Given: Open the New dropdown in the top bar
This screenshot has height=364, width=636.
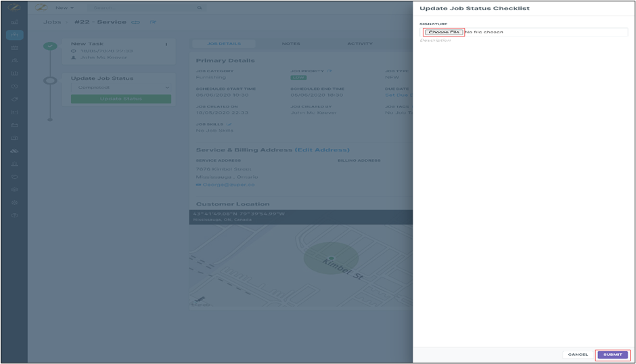Looking at the screenshot, I should click(64, 7).
